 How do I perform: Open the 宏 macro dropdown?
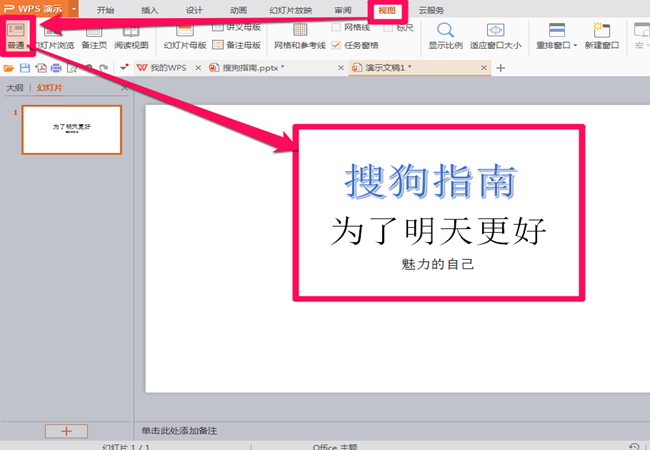click(642, 36)
